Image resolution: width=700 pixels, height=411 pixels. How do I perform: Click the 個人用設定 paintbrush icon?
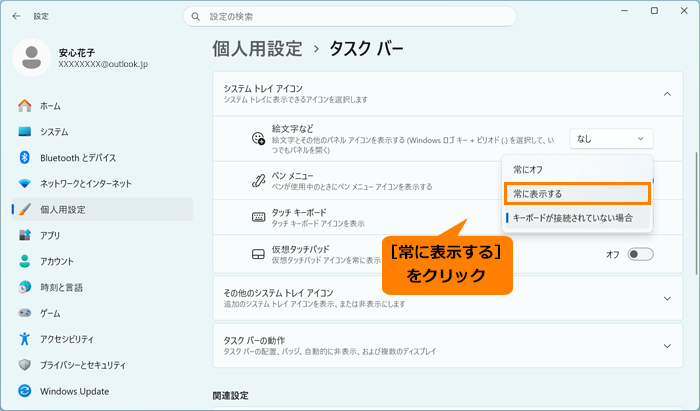click(25, 209)
